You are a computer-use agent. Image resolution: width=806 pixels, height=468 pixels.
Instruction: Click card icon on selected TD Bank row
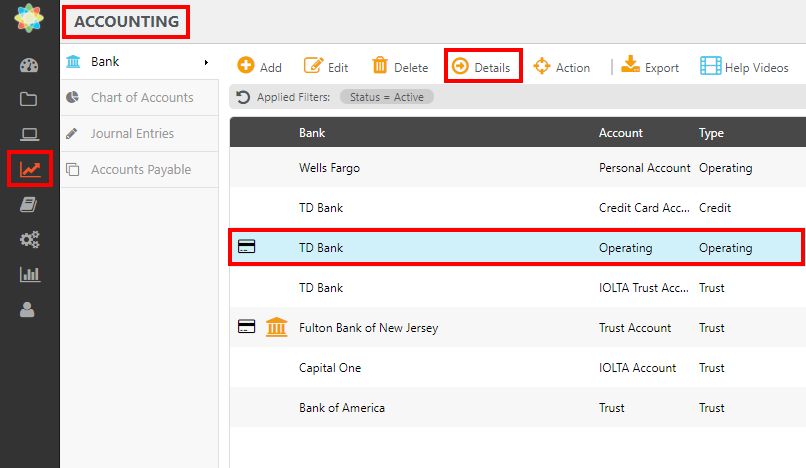(247, 246)
